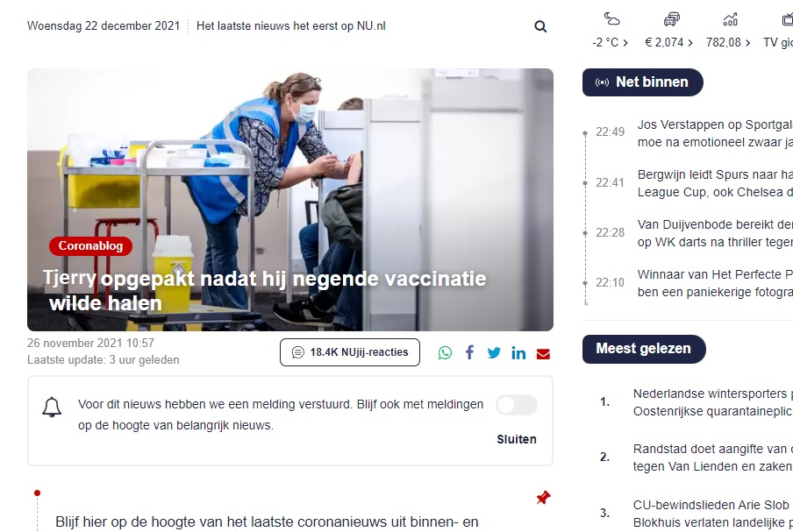793x532 pixels.
Task: Expand the € 2,074 traffic chevron
Action: click(689, 41)
